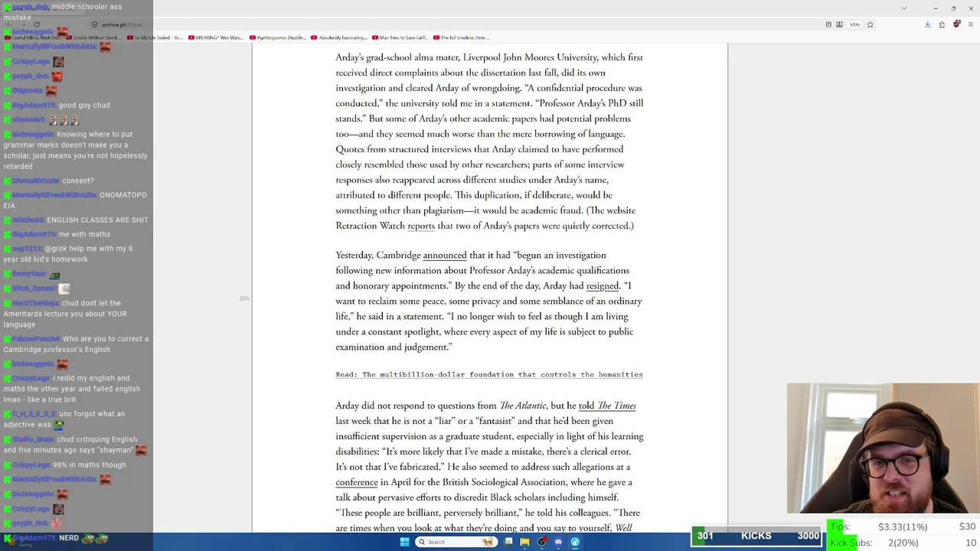The image size is (980, 551).
Task: Click the save page icon in address bar
Action: [839, 24]
